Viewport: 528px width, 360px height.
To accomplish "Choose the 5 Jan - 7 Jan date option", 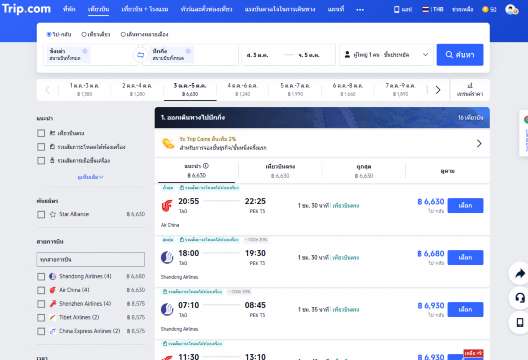I will [295, 90].
